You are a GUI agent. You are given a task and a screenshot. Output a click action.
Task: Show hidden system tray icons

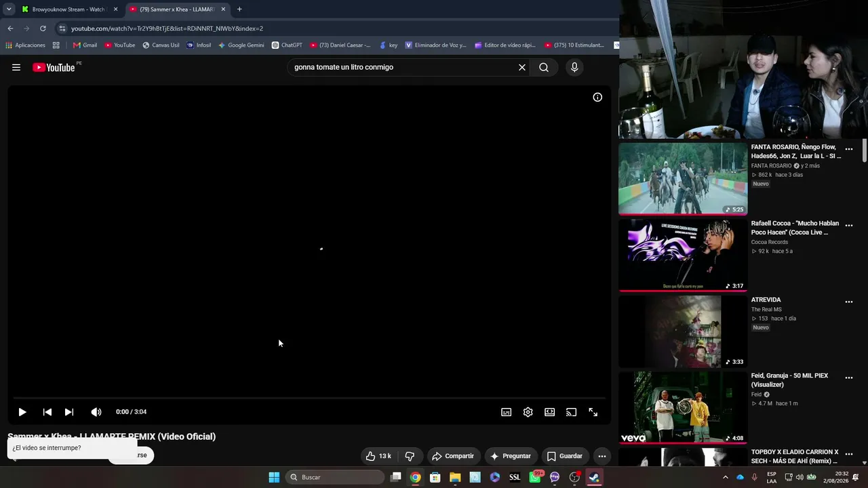[726, 477]
